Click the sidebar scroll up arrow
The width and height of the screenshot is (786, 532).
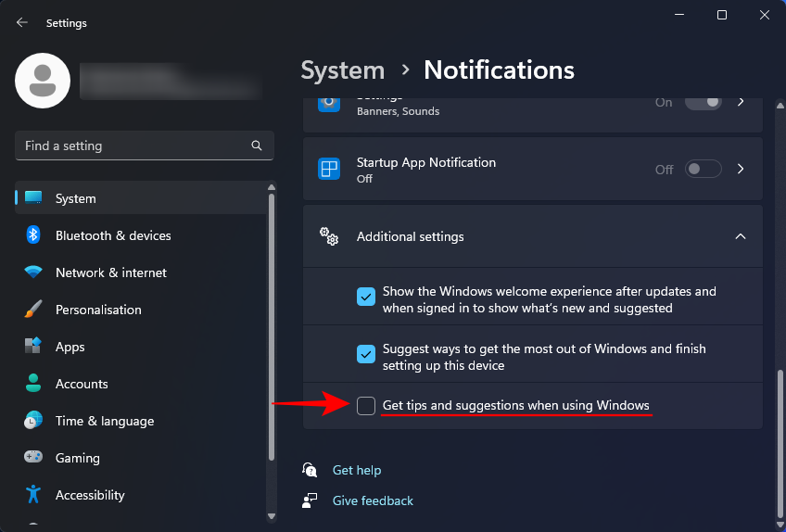click(272, 187)
